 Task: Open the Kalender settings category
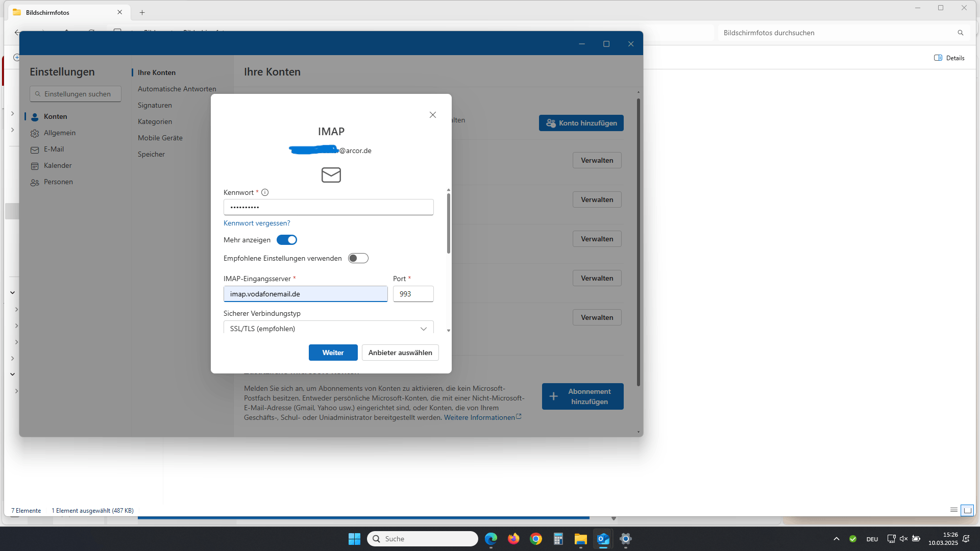click(57, 165)
